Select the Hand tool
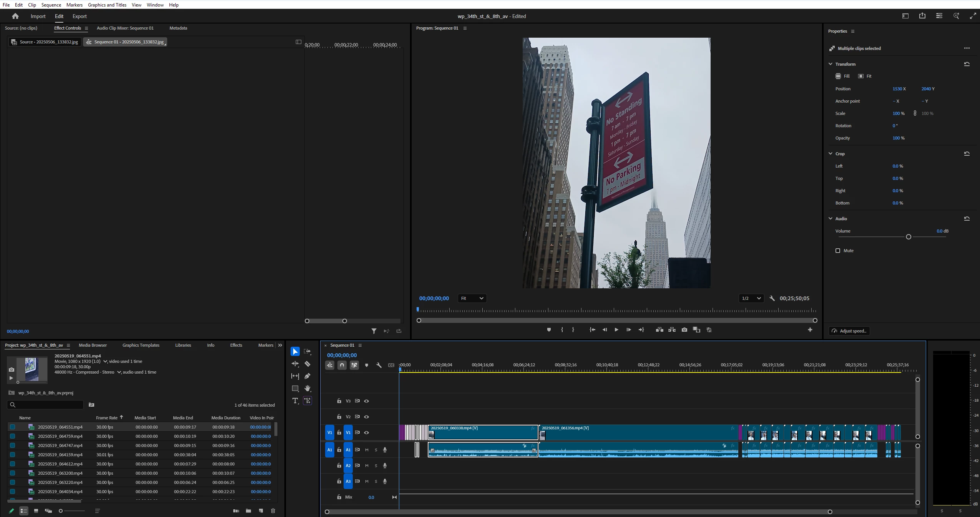This screenshot has width=980, height=517. click(307, 388)
